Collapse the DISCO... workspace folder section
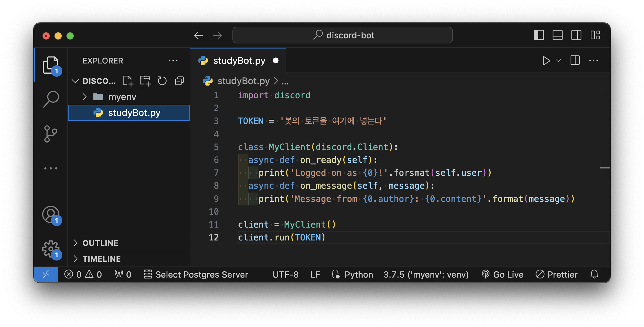The width and height of the screenshot is (644, 327). (75, 81)
